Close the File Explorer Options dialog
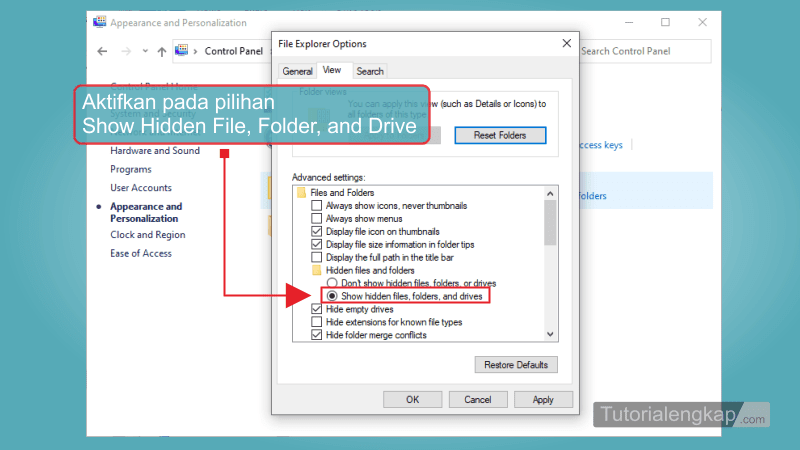 [x=566, y=43]
